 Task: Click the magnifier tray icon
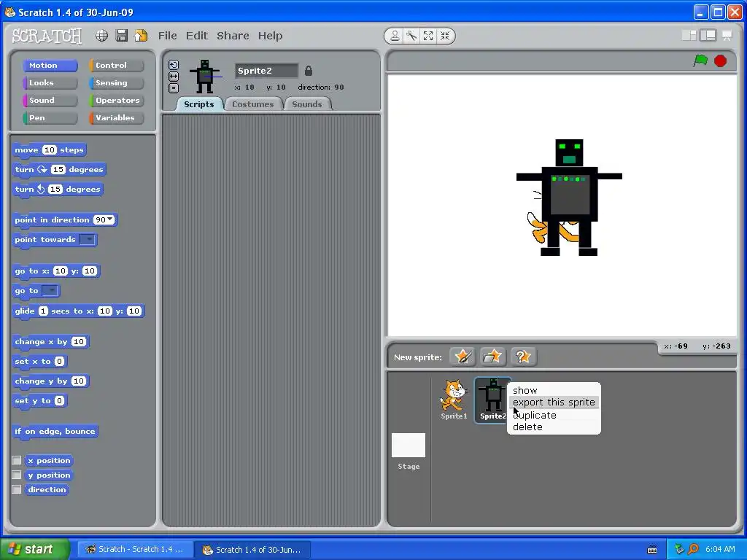(693, 549)
